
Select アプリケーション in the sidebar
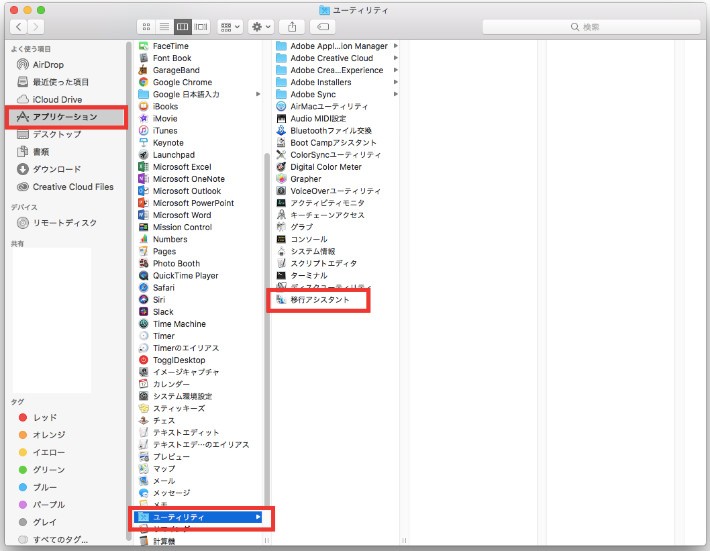66,117
